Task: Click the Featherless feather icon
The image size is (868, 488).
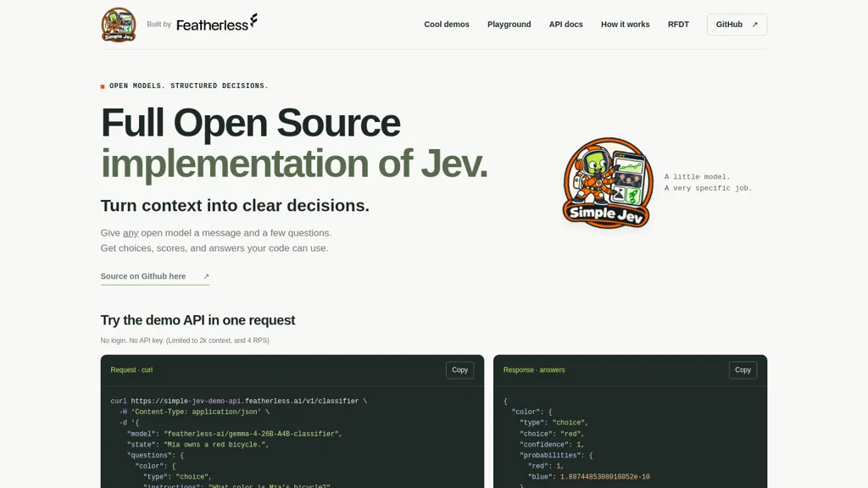Action: (x=253, y=20)
